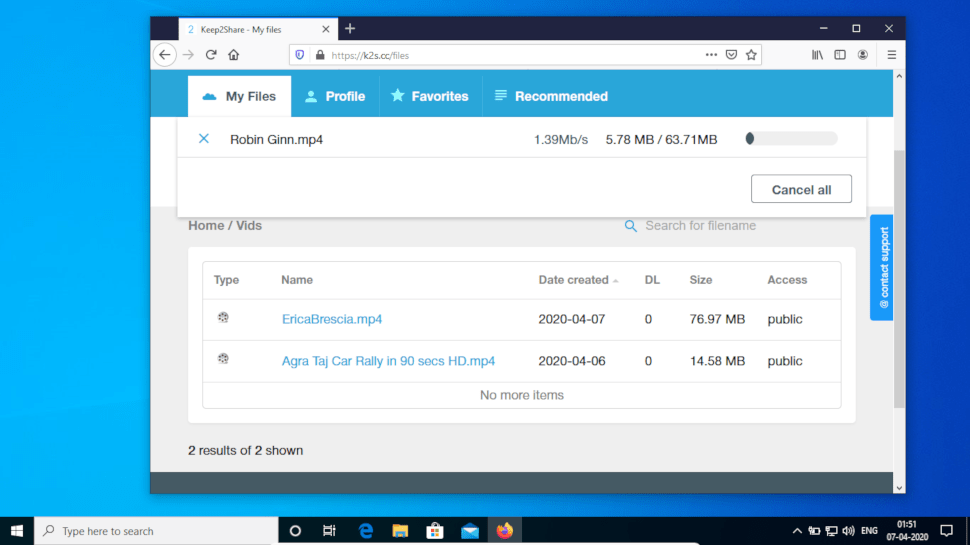Click the taskbar clock
Viewport: 970px width, 545px height.
(x=907, y=531)
